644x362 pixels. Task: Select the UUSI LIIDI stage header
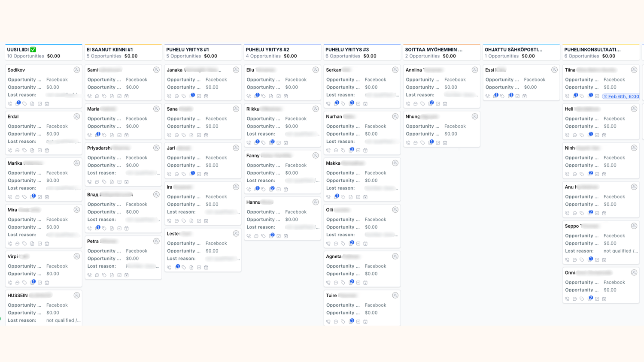(x=18, y=50)
